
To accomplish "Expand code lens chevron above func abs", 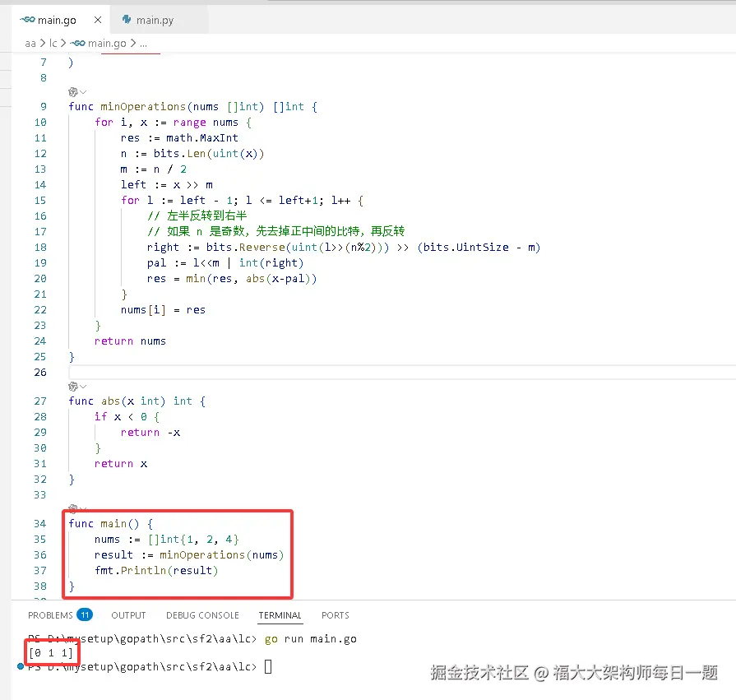I will pos(83,387).
